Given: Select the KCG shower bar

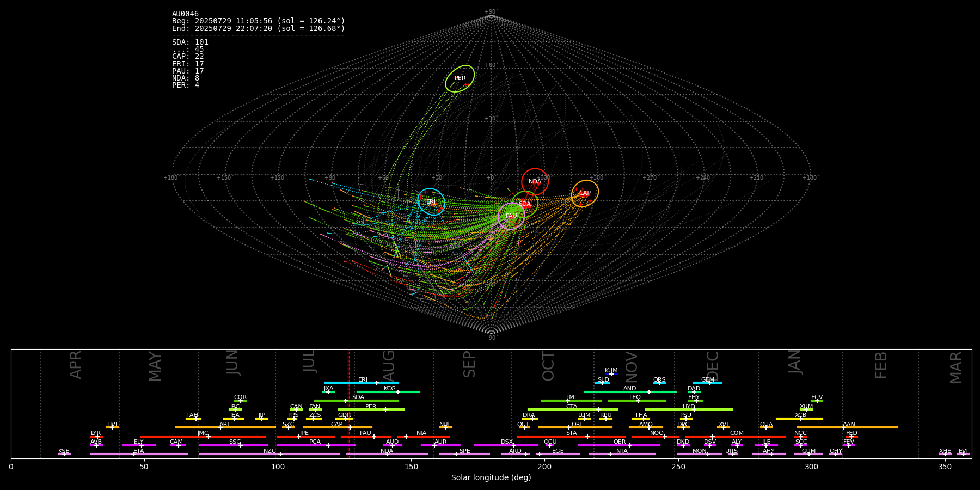Looking at the screenshot, I should pos(388,392).
